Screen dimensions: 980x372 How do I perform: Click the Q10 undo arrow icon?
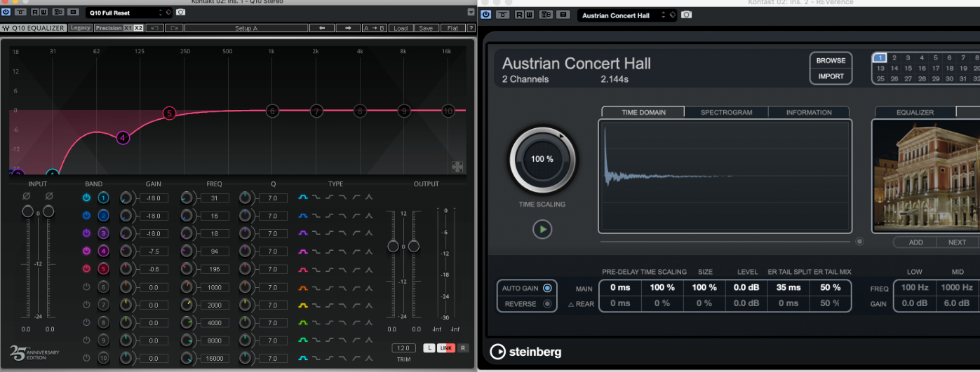[155, 28]
